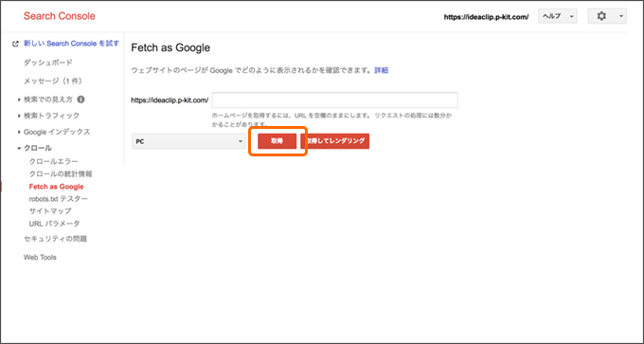644x344 pixels.
Task: Open サイトマップ page
Action: (x=50, y=210)
